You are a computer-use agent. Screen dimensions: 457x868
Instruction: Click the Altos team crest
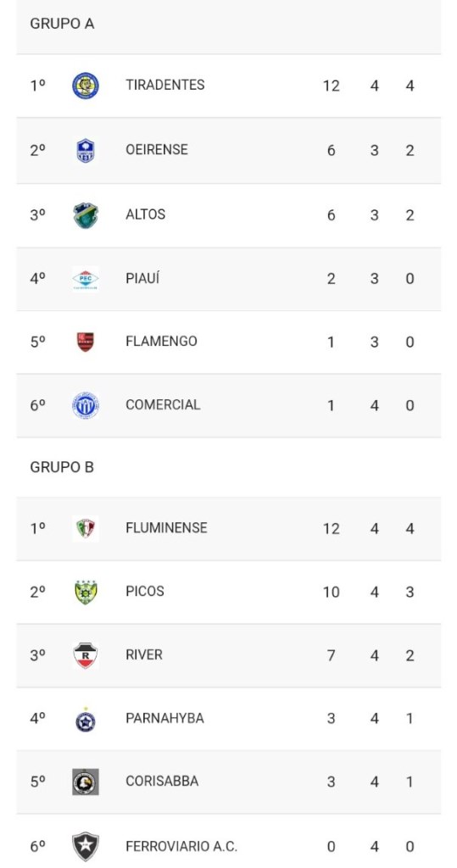[86, 215]
